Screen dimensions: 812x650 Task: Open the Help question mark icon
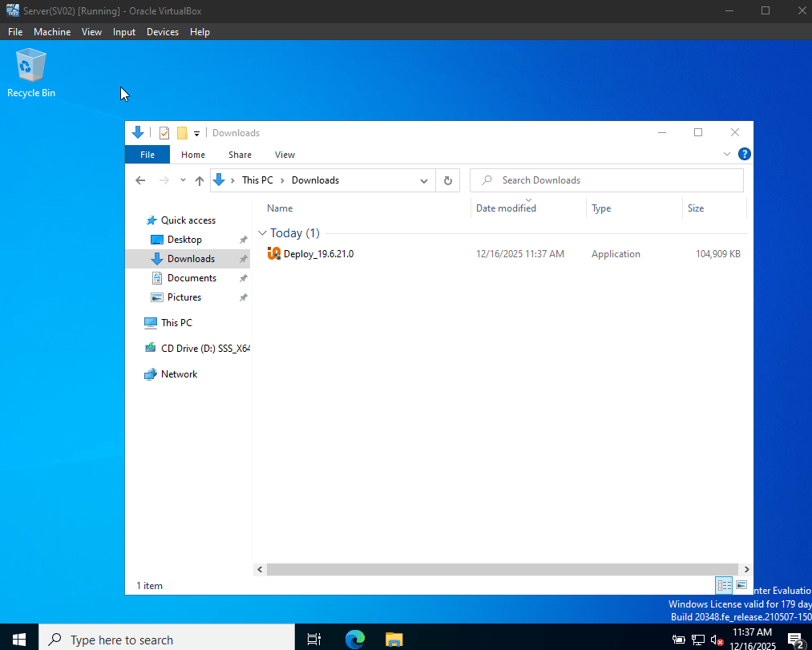[x=744, y=154]
